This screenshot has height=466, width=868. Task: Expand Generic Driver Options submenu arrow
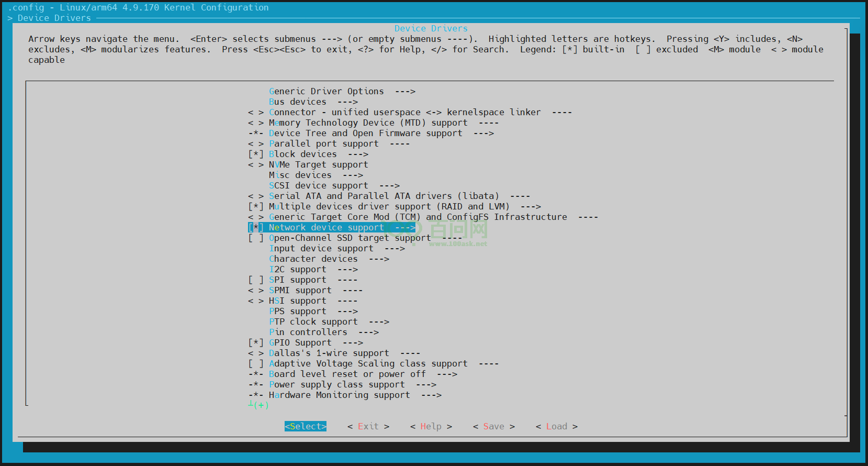pos(405,91)
